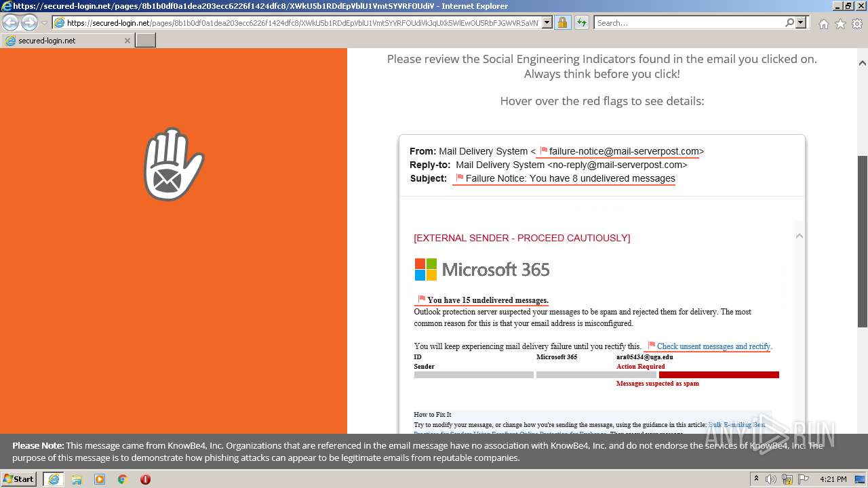868x488 pixels.
Task: Click the subject 'Failure Notice: You have 8 undelivered messages'
Action: click(x=570, y=178)
